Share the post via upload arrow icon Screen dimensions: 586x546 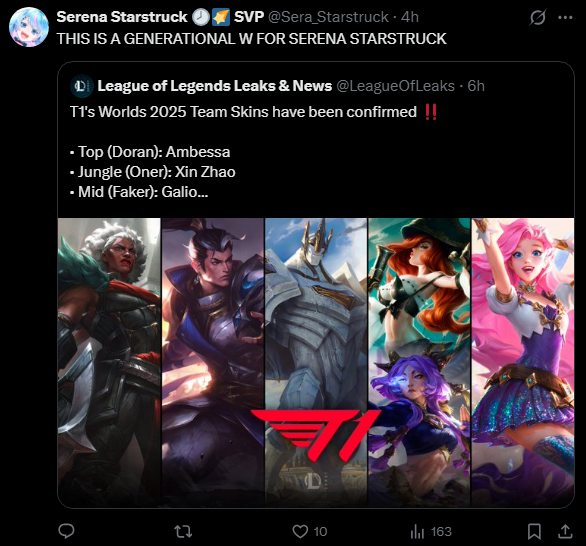point(565,531)
